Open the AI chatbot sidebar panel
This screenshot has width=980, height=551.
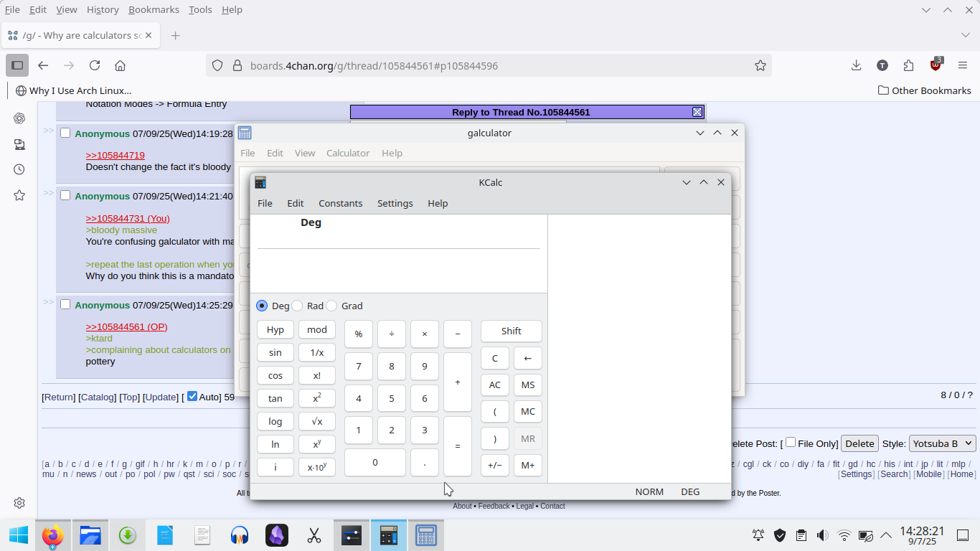pos(19,118)
